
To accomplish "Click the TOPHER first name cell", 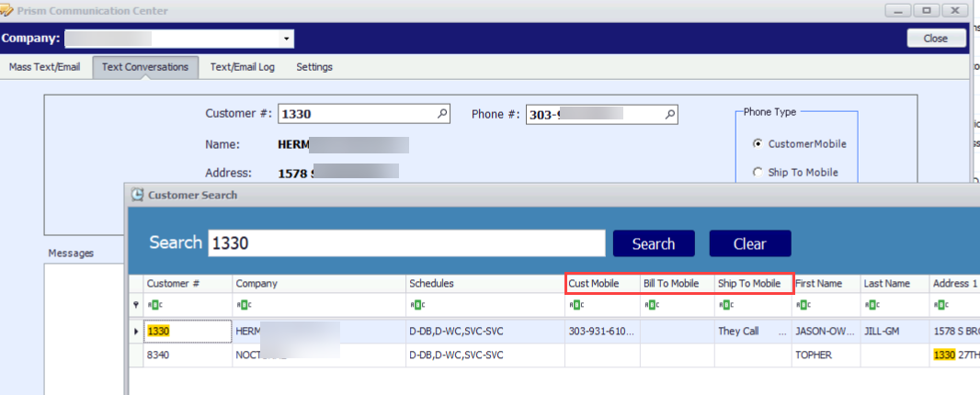I will pyautogui.click(x=826, y=355).
